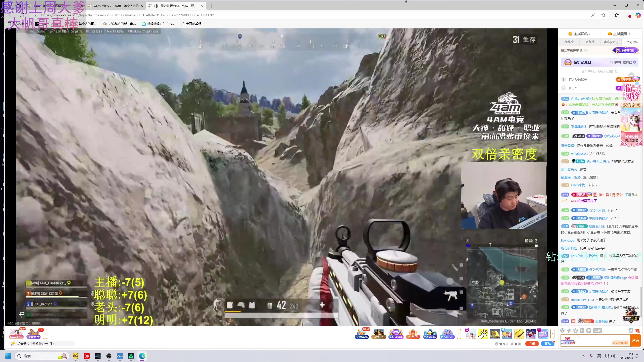Click the 发送 send button
This screenshot has width=644, height=362.
point(635,341)
